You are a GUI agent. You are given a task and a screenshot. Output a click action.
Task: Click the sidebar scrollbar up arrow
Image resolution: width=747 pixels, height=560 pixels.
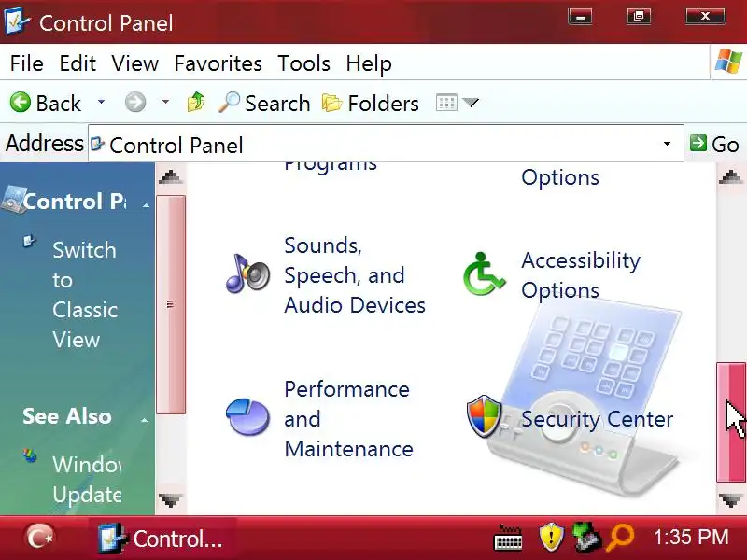[x=171, y=176]
